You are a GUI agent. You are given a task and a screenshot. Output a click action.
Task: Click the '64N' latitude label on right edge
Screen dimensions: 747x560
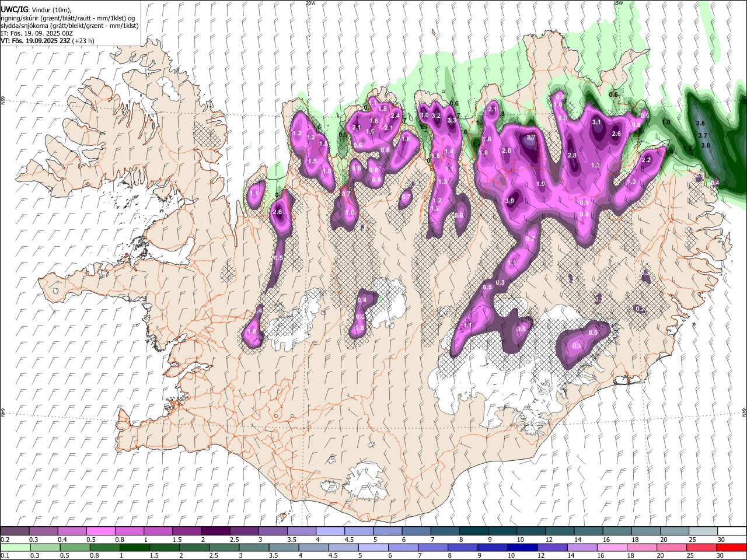[744, 412]
